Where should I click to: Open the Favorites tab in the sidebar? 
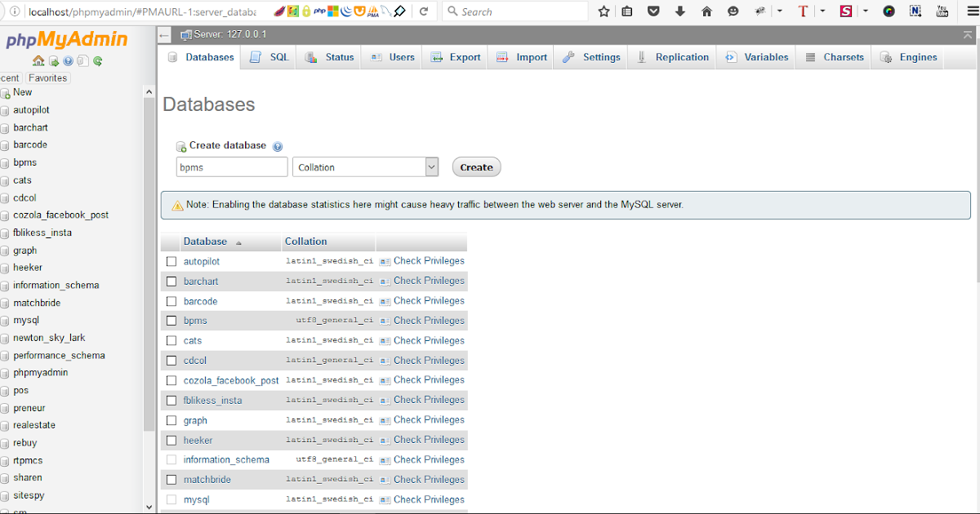tap(47, 78)
